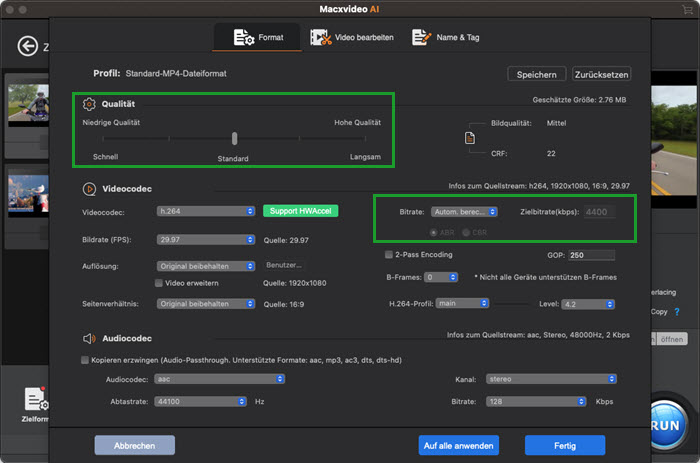Open the B-Frames dropdown

tap(441, 277)
